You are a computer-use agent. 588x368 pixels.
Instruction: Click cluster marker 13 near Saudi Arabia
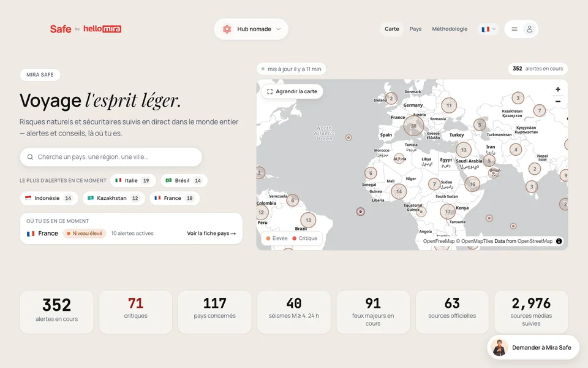464,150
